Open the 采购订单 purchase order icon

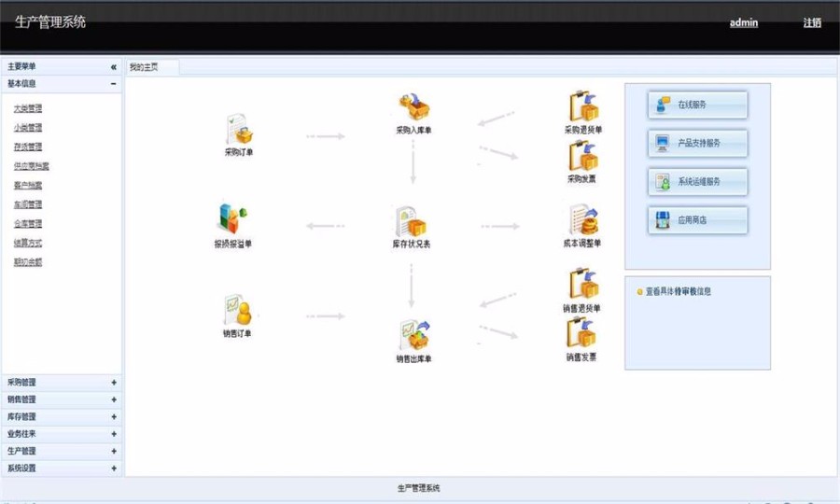[240, 129]
